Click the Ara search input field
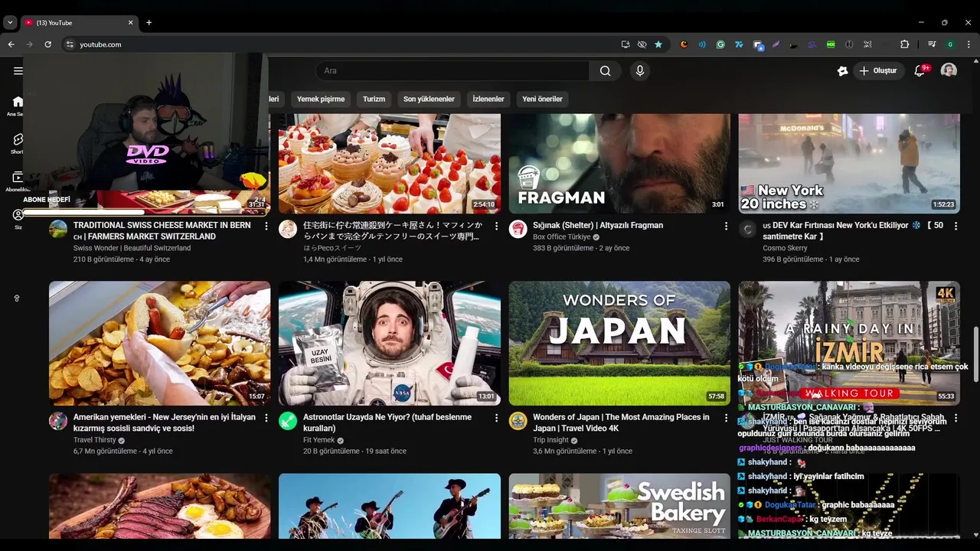Image resolution: width=980 pixels, height=551 pixels. point(452,71)
